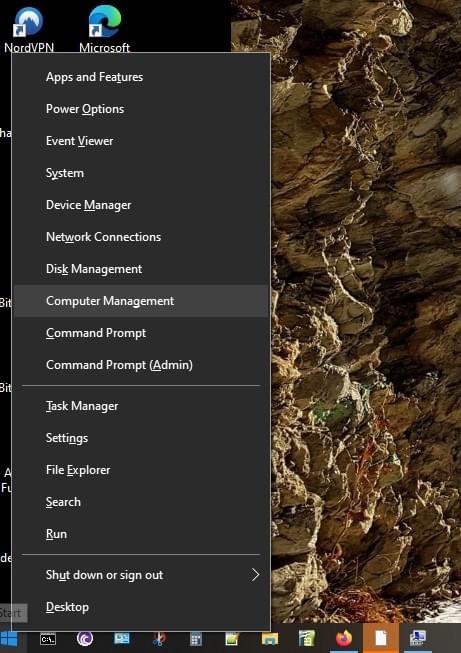The height and width of the screenshot is (653, 461).
Task: Open Power Options entry
Action: click(x=141, y=109)
